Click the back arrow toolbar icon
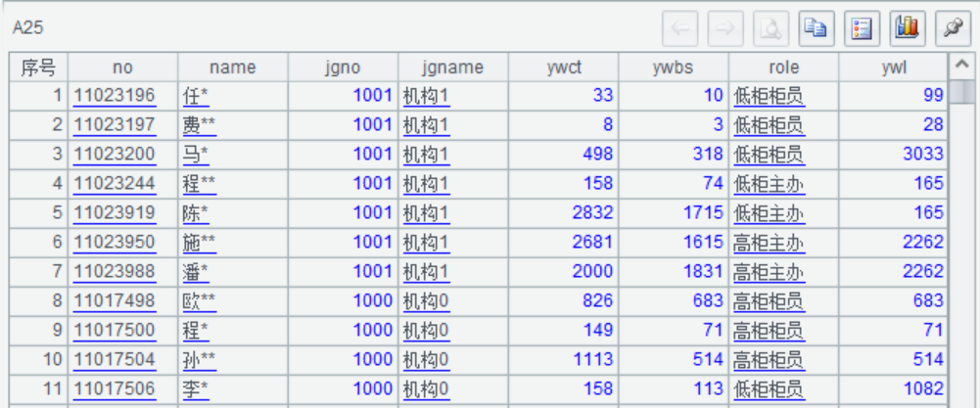This screenshot has height=408, width=980. 680,28
